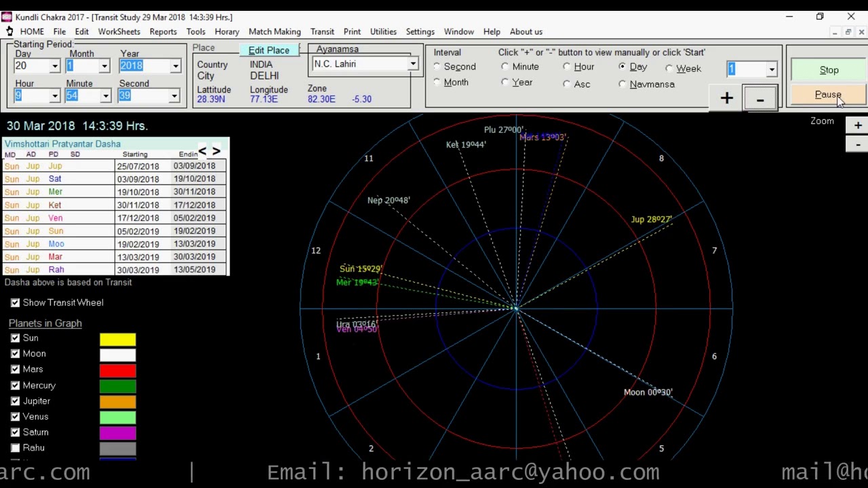Click the HOME menu label
868x488 pixels.
tap(32, 32)
